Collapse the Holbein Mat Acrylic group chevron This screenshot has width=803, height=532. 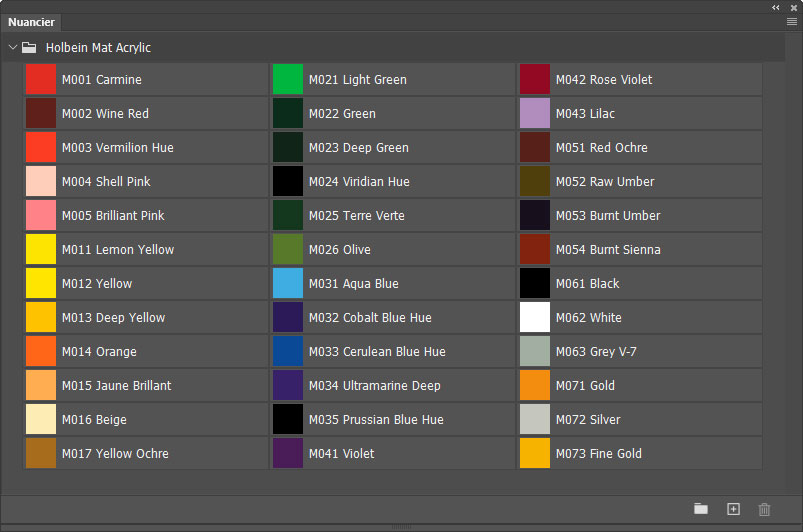point(13,48)
